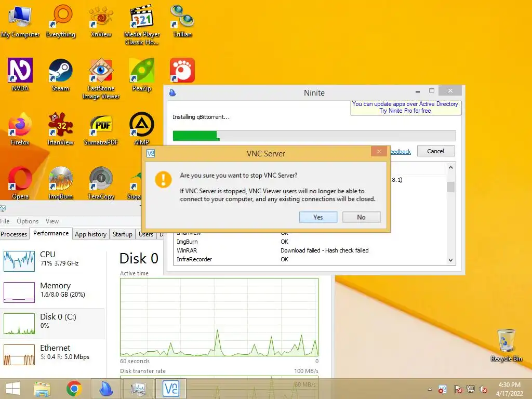
Task: Select the Trillian desktop shortcut
Action: click(x=182, y=21)
